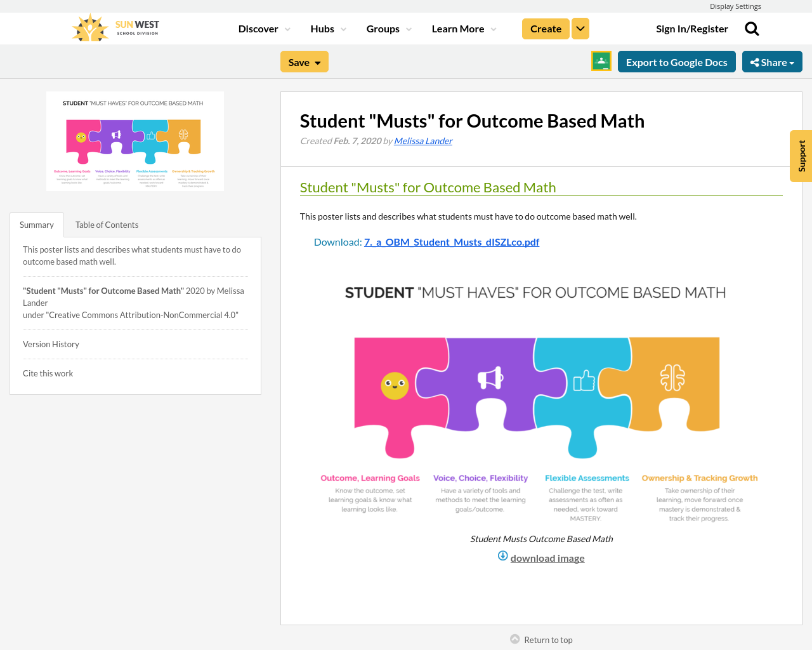This screenshot has height=650, width=812.
Task: Expand the Discover menu
Action: tap(259, 28)
